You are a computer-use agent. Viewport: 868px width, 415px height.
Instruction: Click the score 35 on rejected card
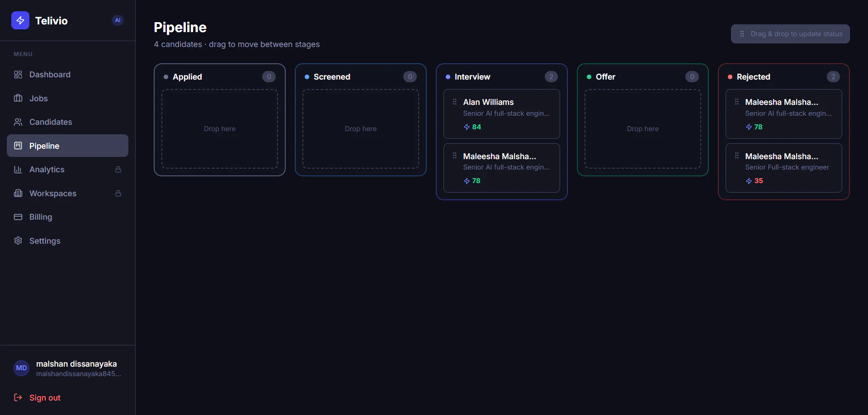coord(759,181)
